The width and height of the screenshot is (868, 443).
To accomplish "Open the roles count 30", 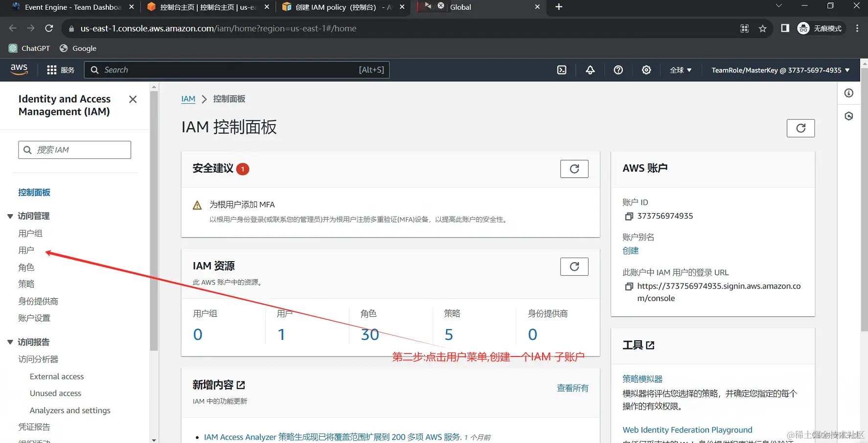I will coord(370,334).
